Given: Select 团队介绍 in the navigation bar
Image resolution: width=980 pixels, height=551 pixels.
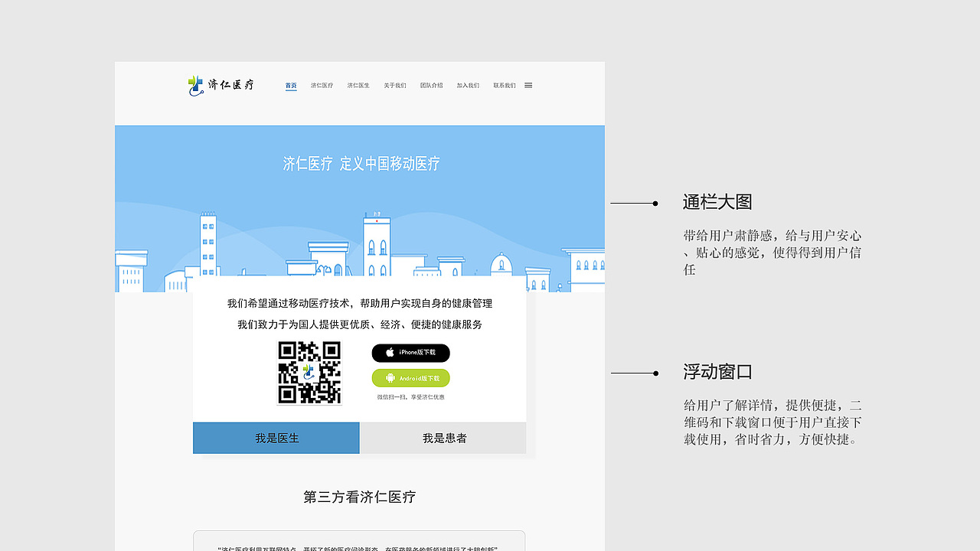Looking at the screenshot, I should tap(432, 86).
